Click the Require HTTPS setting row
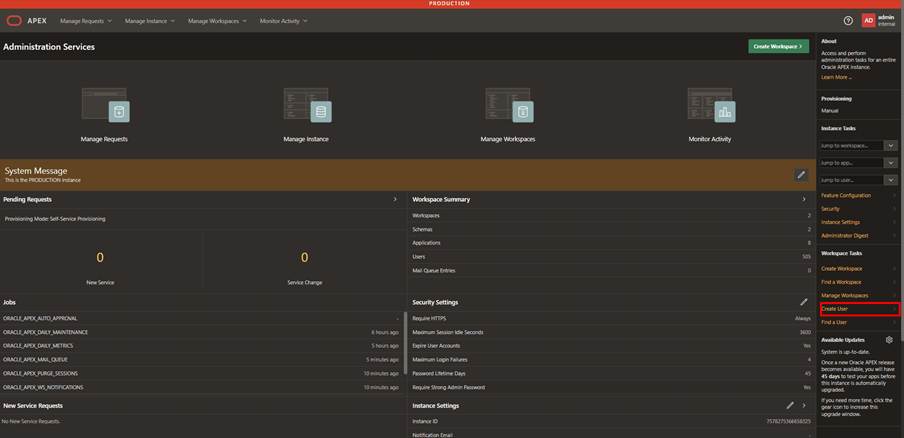 (611, 318)
